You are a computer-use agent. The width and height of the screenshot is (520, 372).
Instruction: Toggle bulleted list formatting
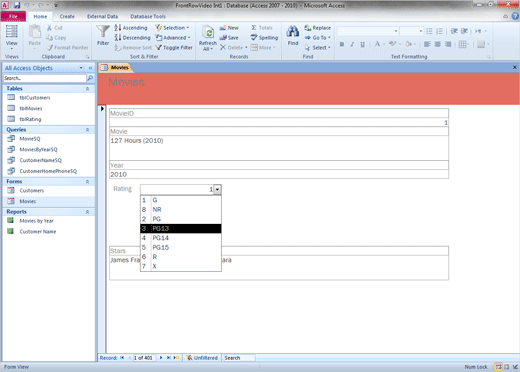[x=429, y=31]
